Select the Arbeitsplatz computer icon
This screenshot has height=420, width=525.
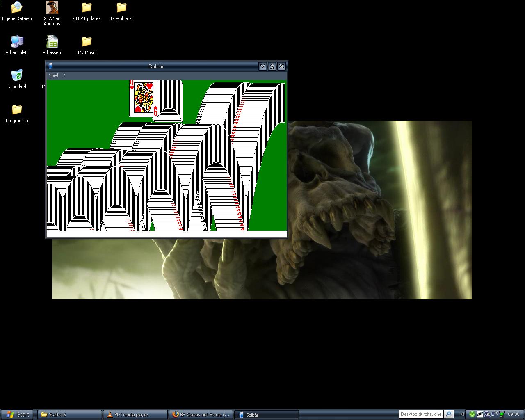[x=17, y=45]
